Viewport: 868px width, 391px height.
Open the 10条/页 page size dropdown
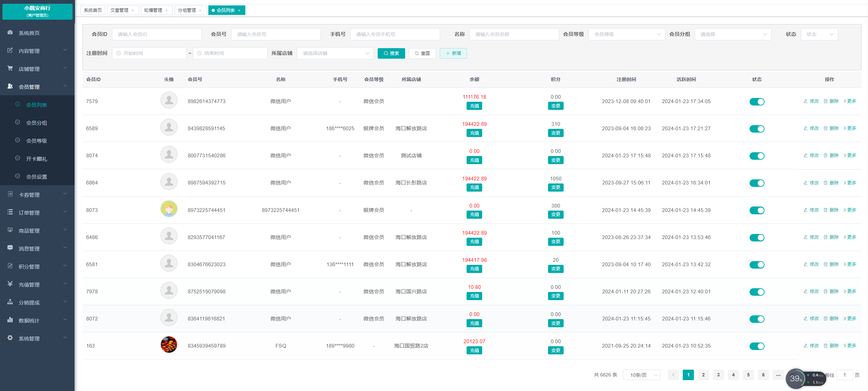click(x=641, y=375)
